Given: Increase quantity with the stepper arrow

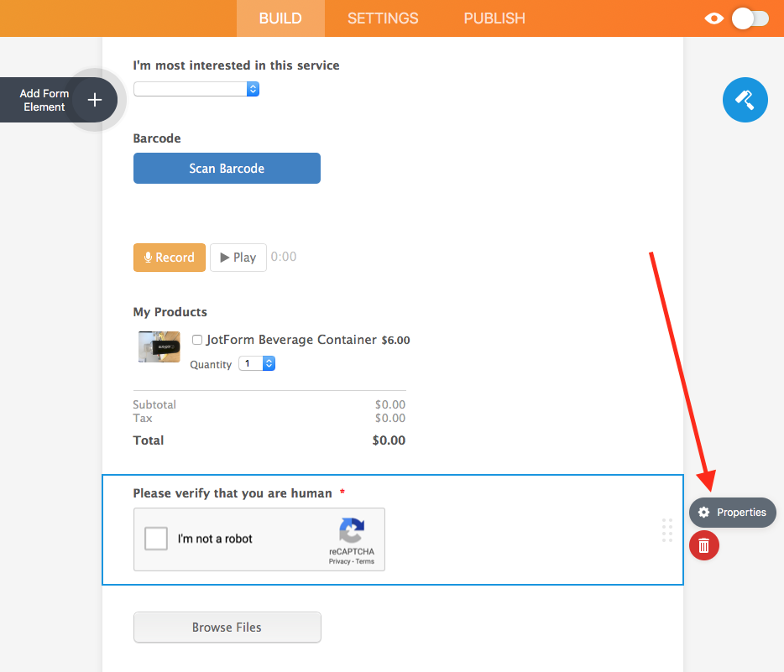Looking at the screenshot, I should coord(268,360).
